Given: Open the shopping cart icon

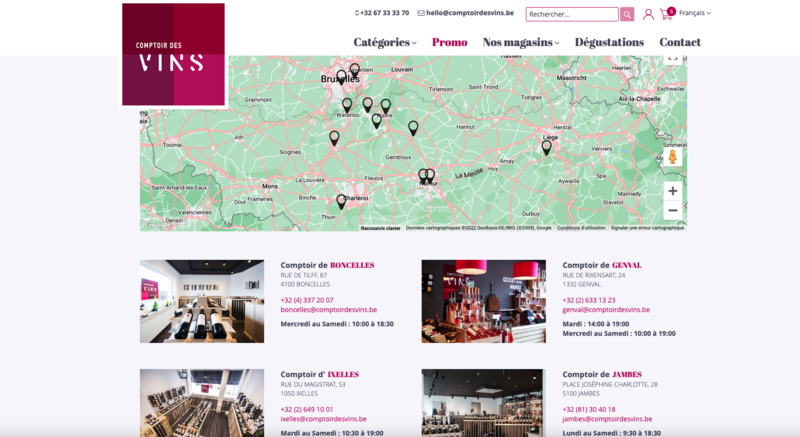Looking at the screenshot, I should pyautogui.click(x=666, y=14).
